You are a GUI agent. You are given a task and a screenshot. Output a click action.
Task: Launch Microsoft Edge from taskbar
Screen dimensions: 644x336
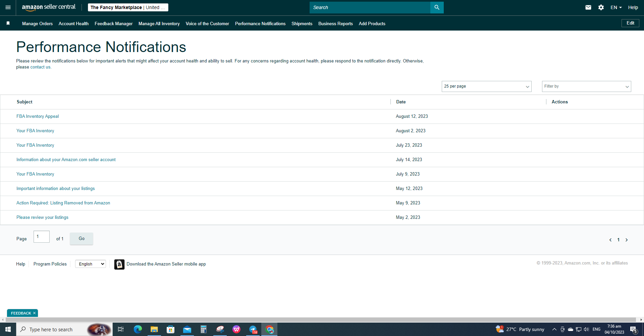pyautogui.click(x=138, y=329)
